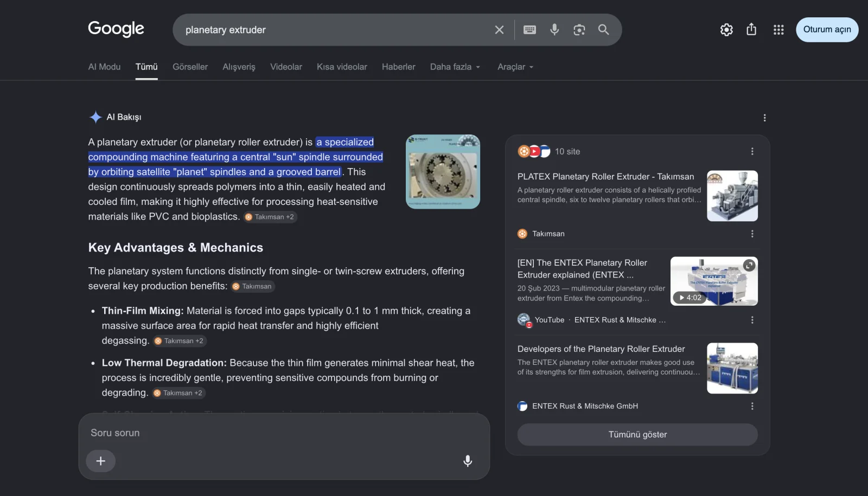Viewport: 868px width, 496px height.
Task: Start voice search from the search bar microphone
Action: click(x=554, y=30)
